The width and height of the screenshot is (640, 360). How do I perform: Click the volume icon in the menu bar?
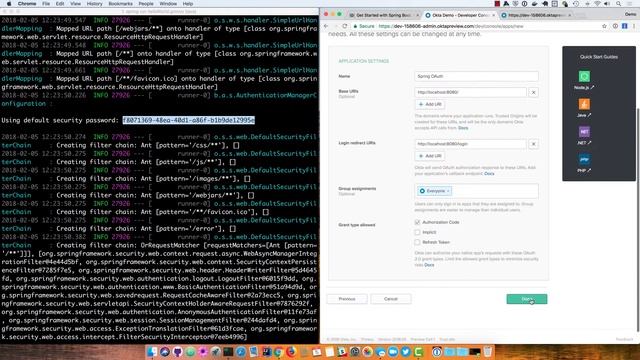tap(607, 4)
